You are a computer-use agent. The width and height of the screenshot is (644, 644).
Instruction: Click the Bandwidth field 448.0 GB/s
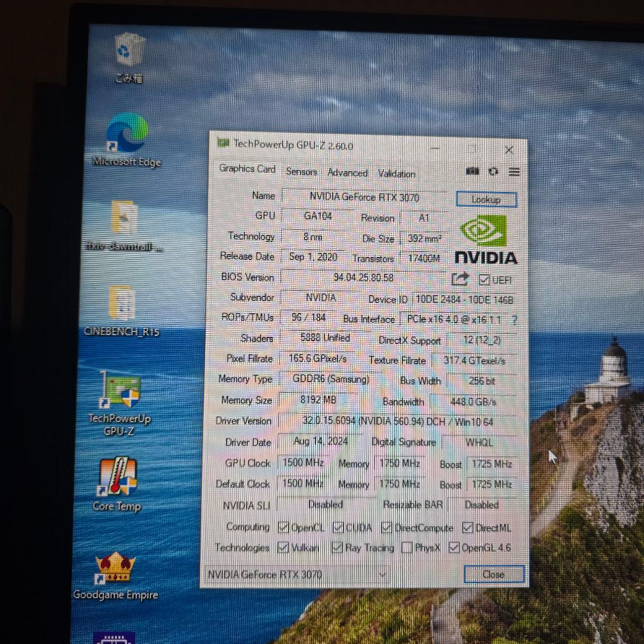pos(473,401)
